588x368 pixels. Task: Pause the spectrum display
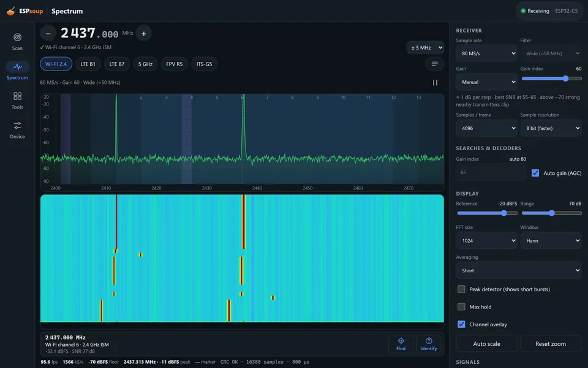click(x=435, y=82)
